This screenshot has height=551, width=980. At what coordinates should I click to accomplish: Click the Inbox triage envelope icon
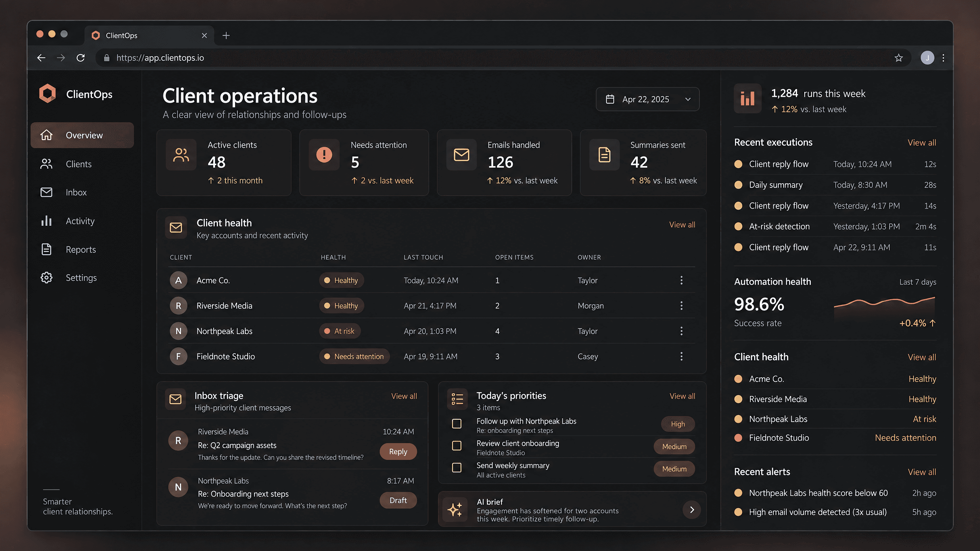176,399
